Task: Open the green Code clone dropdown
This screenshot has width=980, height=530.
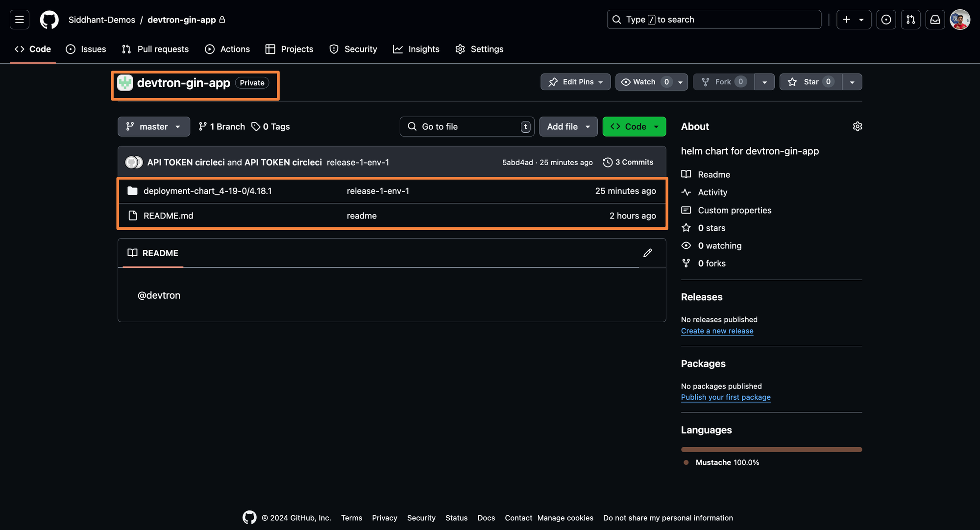Action: (x=634, y=126)
